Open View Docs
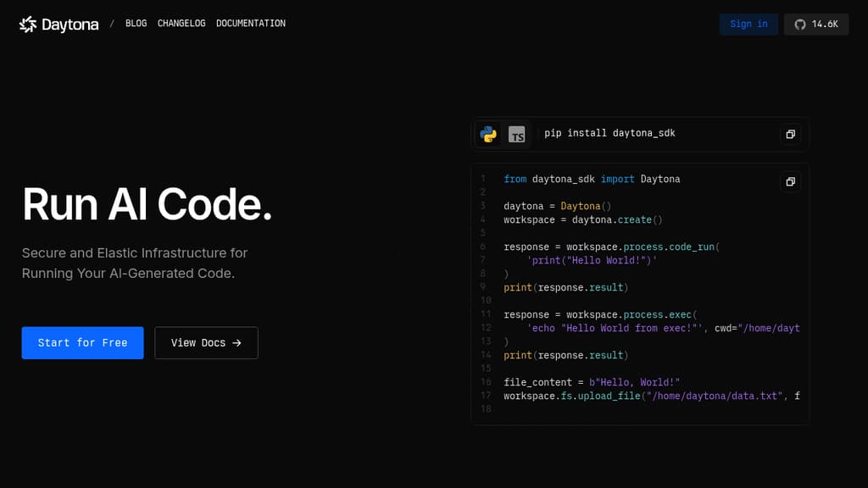Screen dimensions: 868x488 tap(206, 342)
